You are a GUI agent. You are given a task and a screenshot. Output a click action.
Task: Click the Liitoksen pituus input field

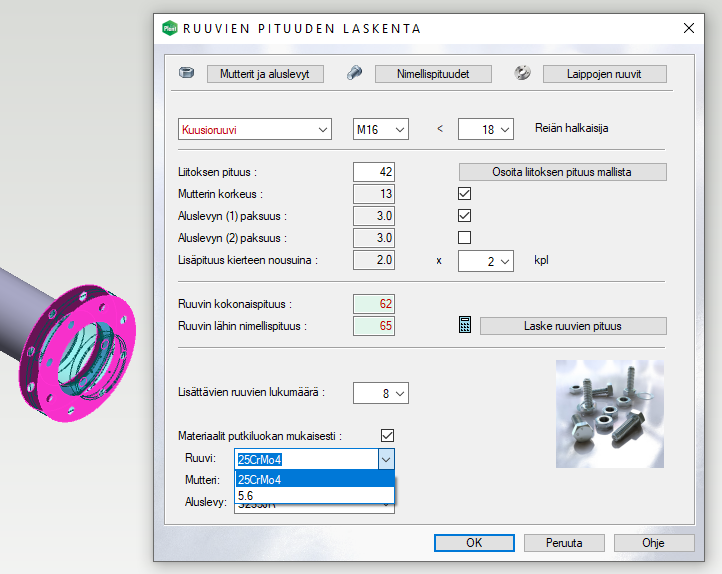[x=373, y=172]
